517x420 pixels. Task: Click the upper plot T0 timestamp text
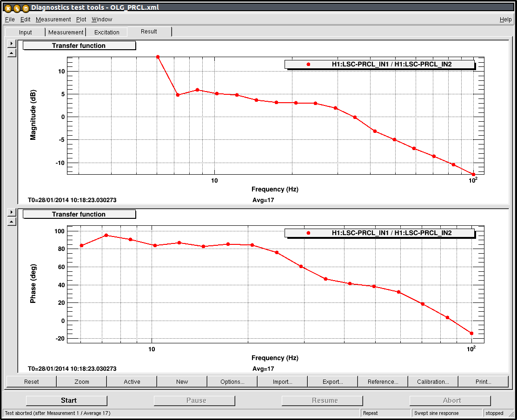point(72,200)
